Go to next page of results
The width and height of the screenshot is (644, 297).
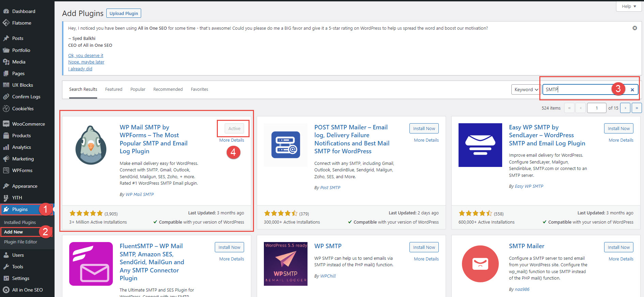625,108
